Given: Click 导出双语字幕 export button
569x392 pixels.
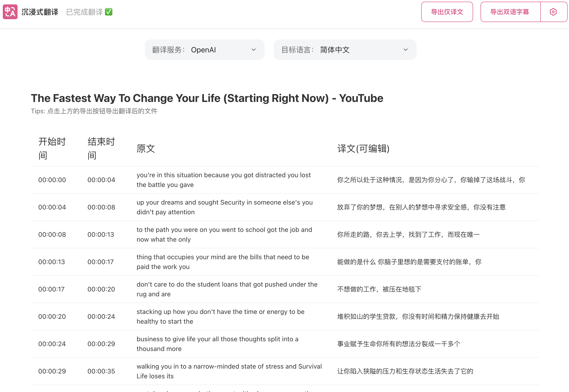Looking at the screenshot, I should pyautogui.click(x=510, y=12).
